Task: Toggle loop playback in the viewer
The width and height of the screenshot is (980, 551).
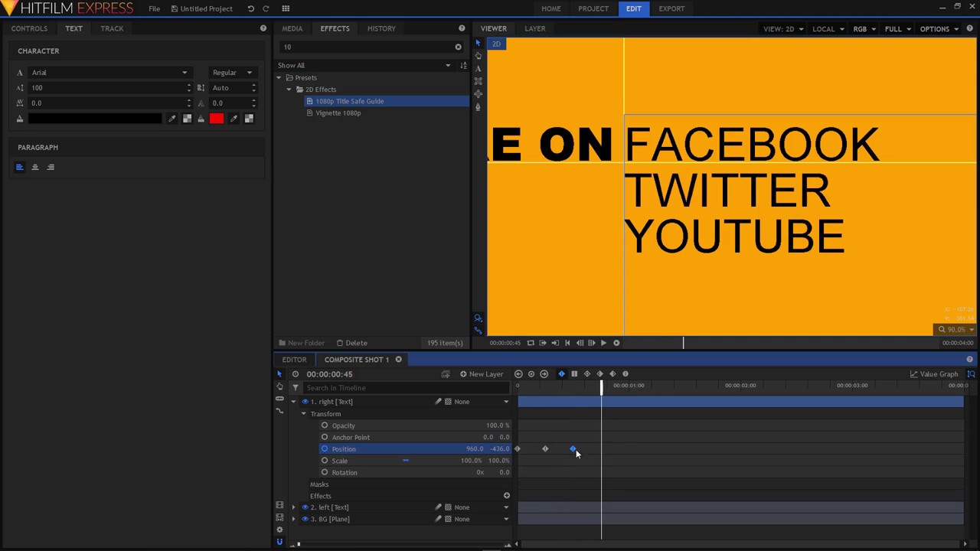Action: (530, 343)
